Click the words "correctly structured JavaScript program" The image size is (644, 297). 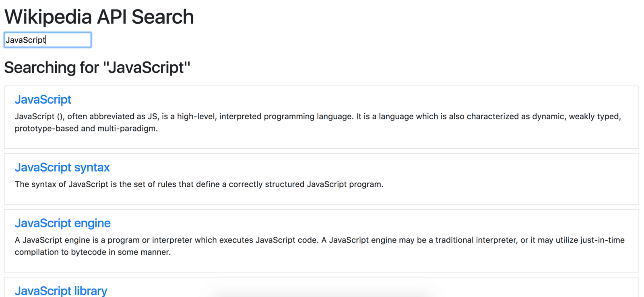point(306,184)
